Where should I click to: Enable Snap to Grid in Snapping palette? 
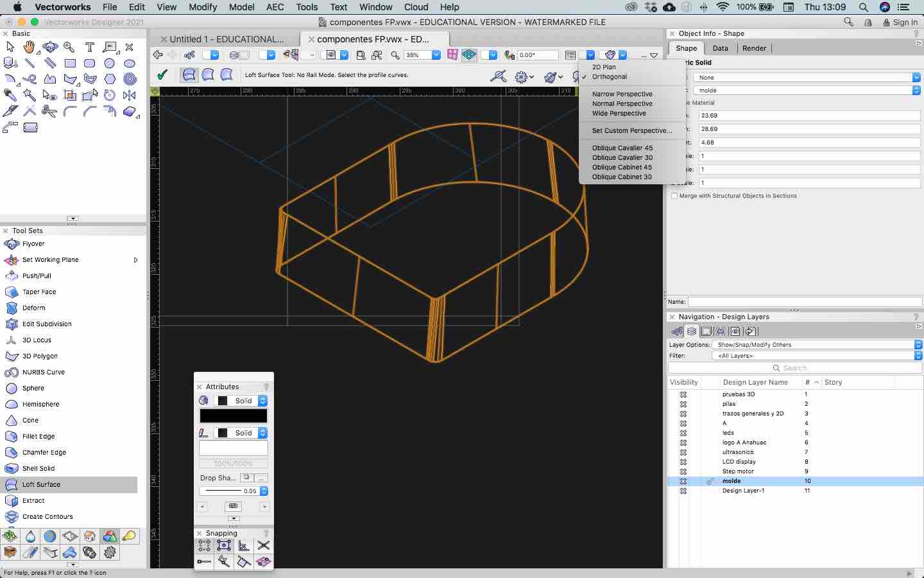(x=204, y=545)
